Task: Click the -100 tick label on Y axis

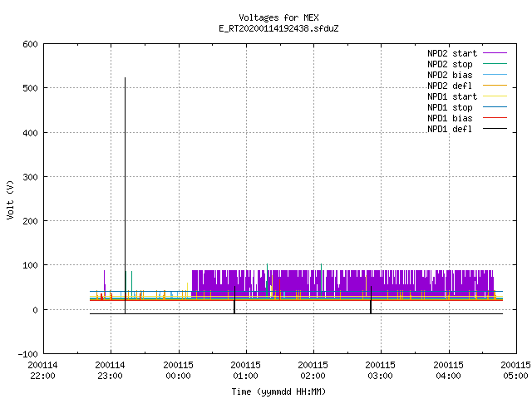Action: tap(27, 354)
